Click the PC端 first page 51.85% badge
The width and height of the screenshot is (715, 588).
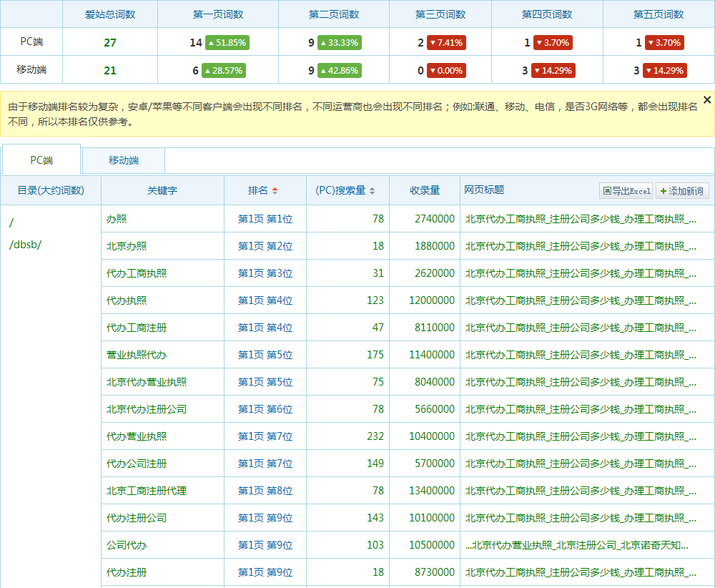[227, 43]
